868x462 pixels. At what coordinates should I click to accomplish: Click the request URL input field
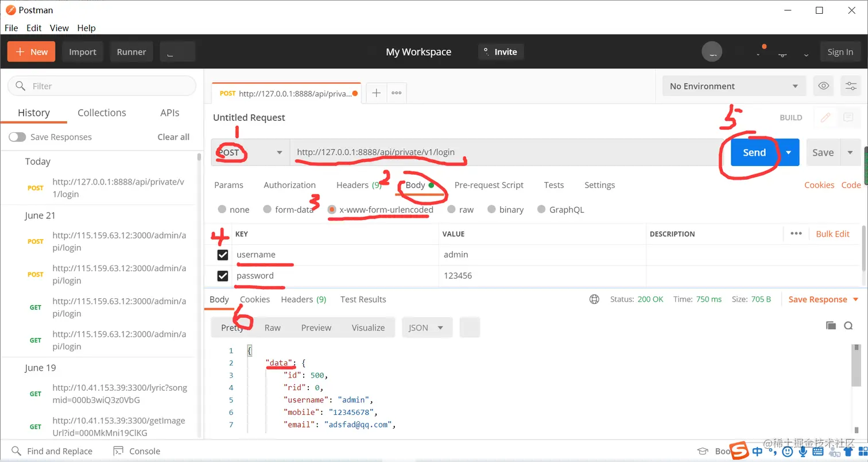pos(505,152)
